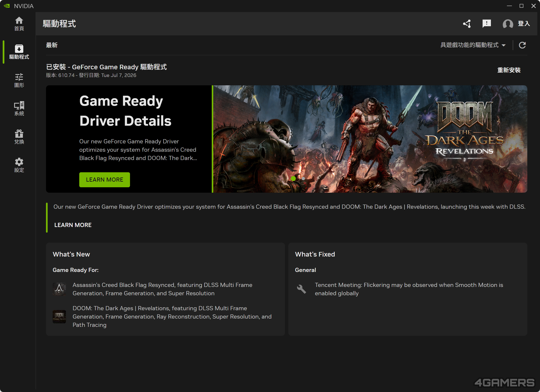Select the second grey carousel dot
Viewport: 540px width, 392px height.
(303, 178)
